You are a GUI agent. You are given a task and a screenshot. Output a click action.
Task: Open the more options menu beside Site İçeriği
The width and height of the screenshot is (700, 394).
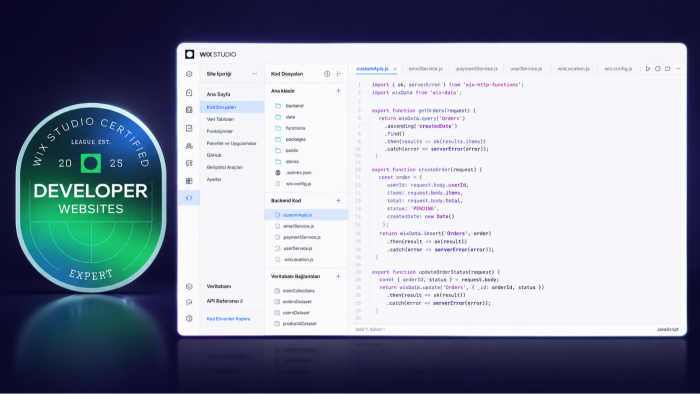255,74
